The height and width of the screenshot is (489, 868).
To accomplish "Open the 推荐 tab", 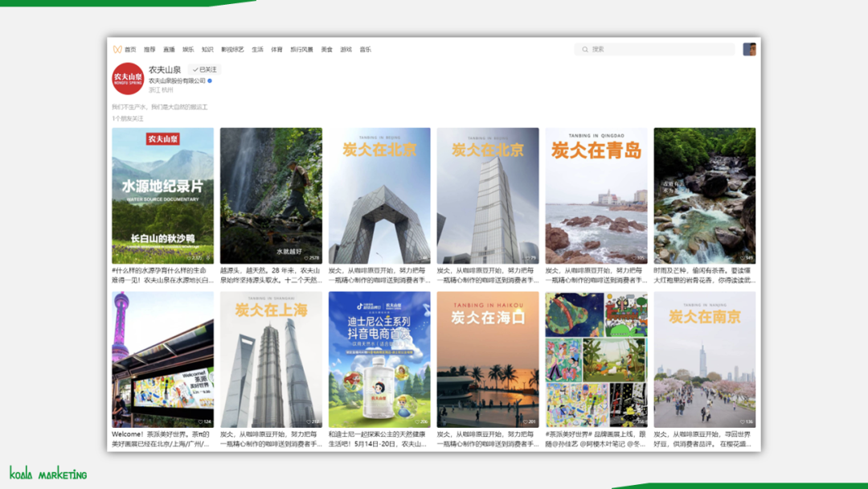I will (149, 49).
